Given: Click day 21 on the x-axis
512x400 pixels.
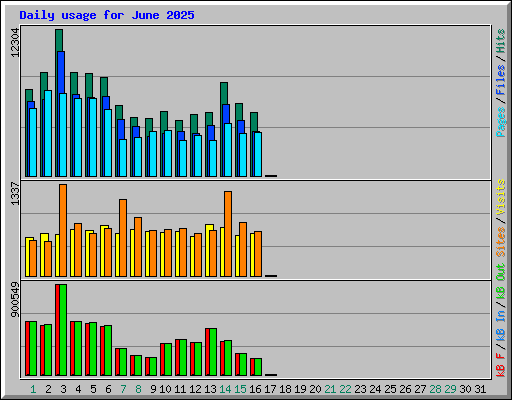Looking at the screenshot, I should tap(330, 389).
